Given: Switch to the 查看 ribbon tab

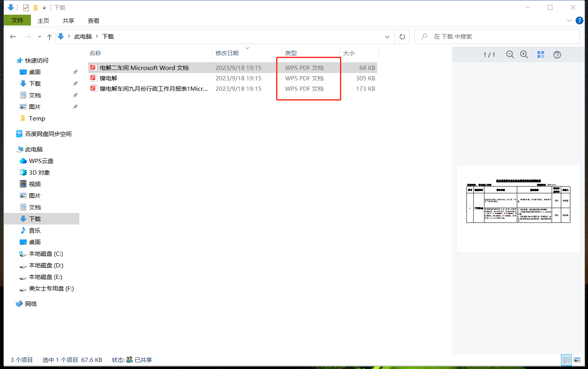Looking at the screenshot, I should (93, 20).
